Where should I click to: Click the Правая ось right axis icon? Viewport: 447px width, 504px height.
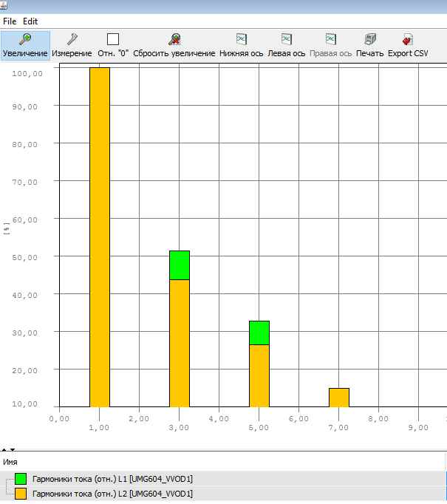[331, 45]
